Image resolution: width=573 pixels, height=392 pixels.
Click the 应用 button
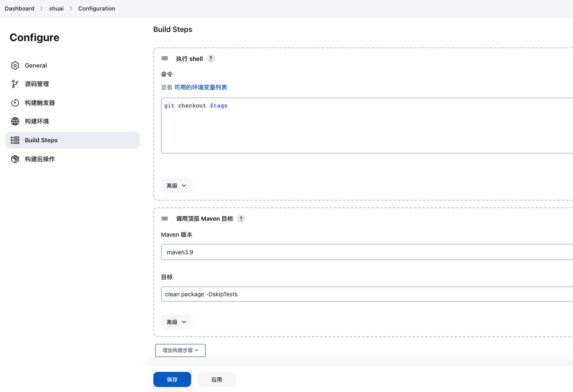217,379
